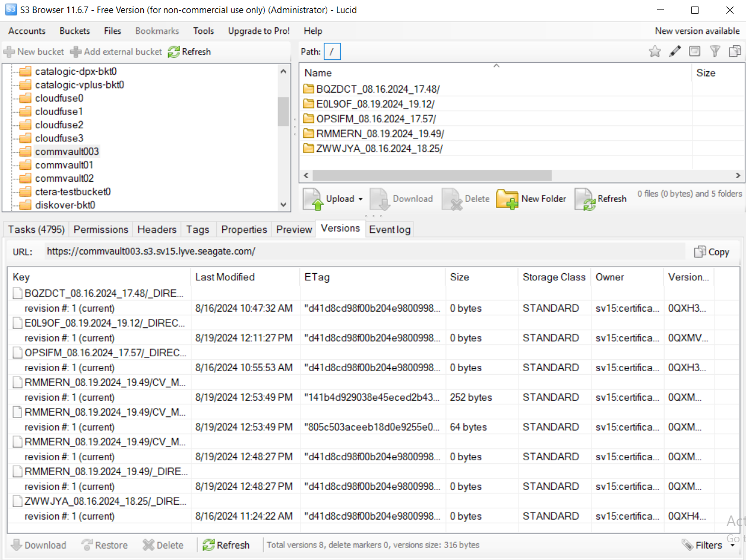
Task: Switch to the Tags tab
Action: (x=198, y=229)
